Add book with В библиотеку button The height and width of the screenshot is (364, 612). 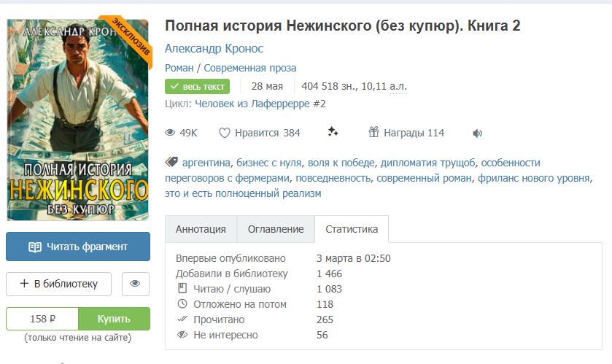[x=58, y=284]
